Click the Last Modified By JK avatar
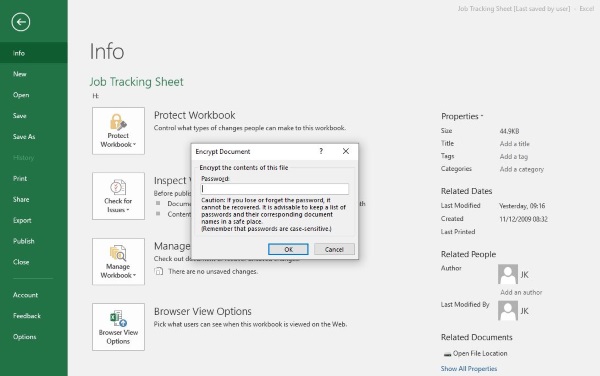 [508, 311]
